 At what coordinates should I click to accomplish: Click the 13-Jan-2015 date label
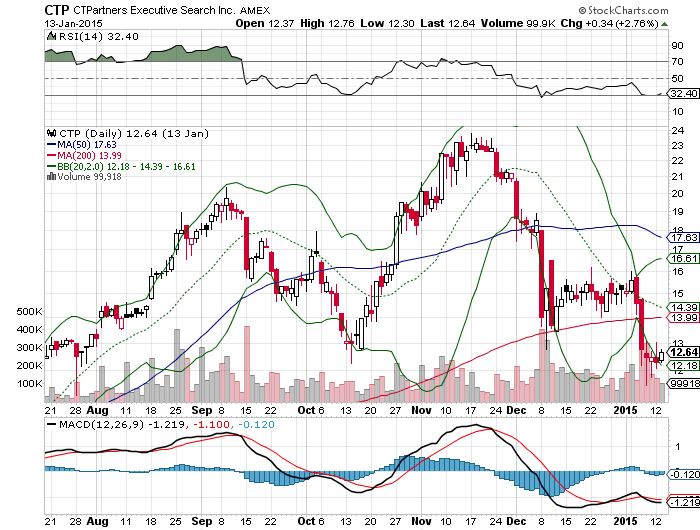click(x=74, y=24)
